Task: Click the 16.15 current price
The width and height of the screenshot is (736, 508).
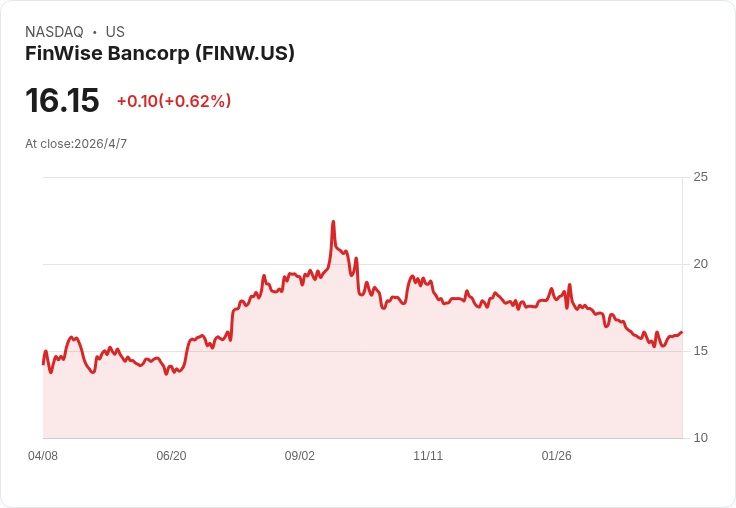Action: pos(62,100)
